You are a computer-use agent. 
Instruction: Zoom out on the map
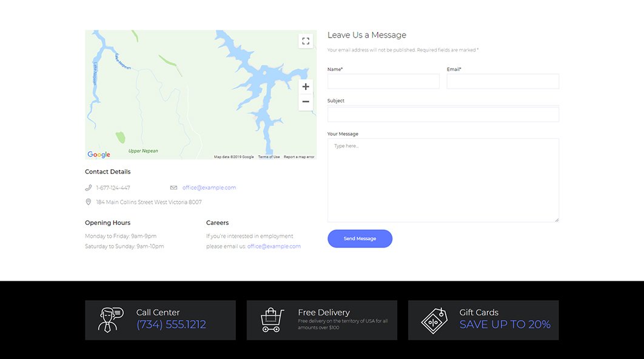(x=306, y=102)
